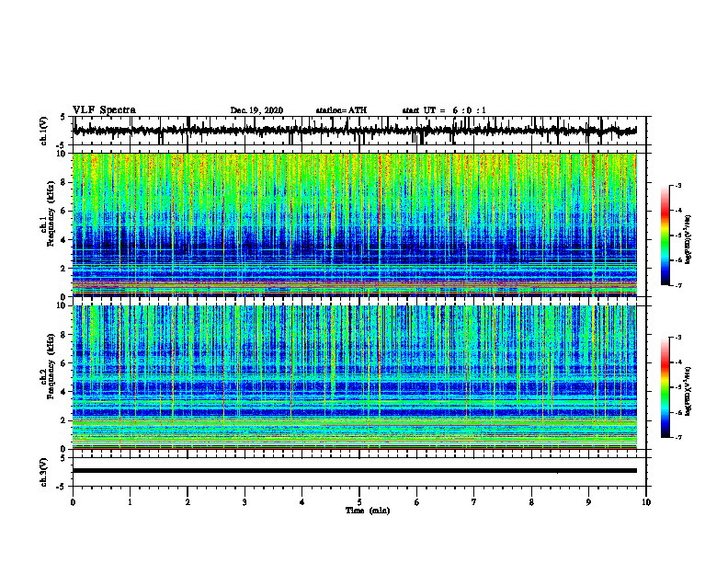Click the "-7" tick on ch.2 colorbar
Screen dimensions: 728x563
(x=678, y=438)
